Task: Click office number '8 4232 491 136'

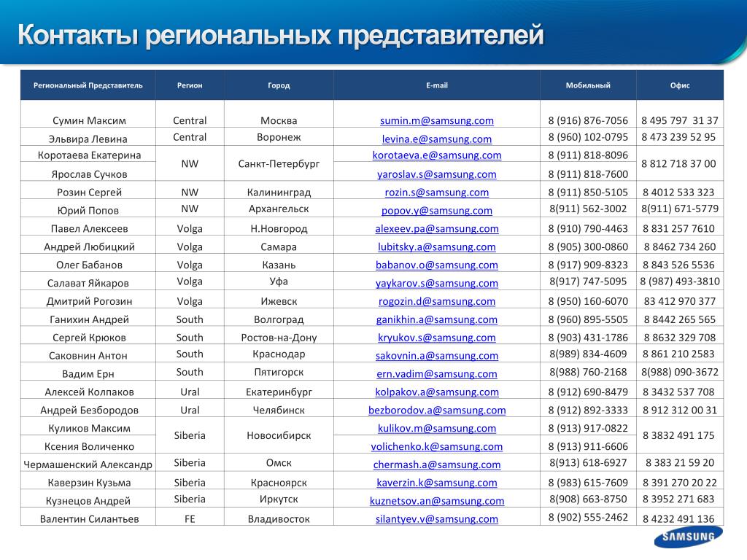Action: click(678, 519)
